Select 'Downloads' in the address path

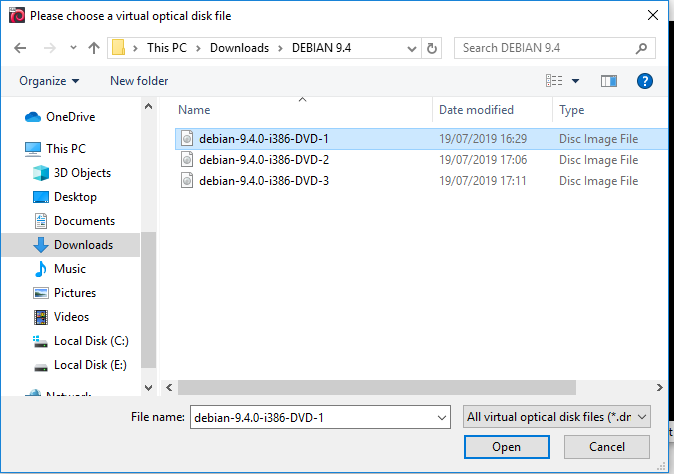click(x=239, y=48)
